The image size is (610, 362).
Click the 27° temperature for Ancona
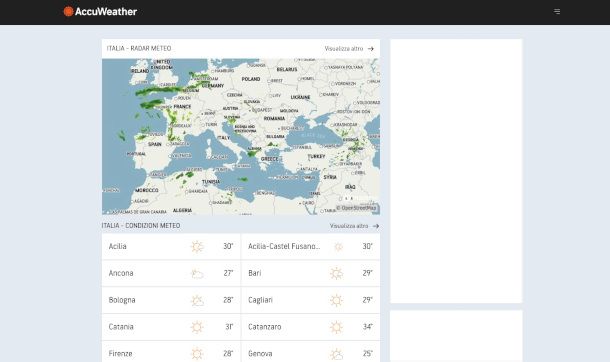(228, 273)
